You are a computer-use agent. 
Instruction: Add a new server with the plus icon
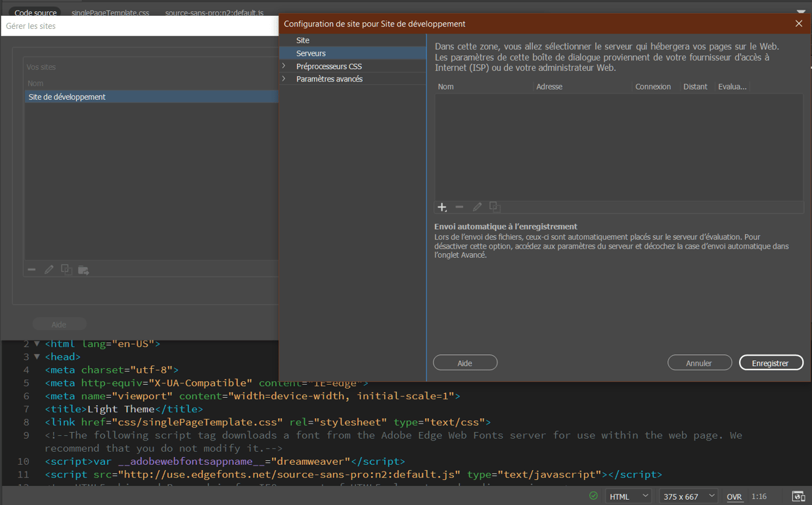(x=441, y=206)
